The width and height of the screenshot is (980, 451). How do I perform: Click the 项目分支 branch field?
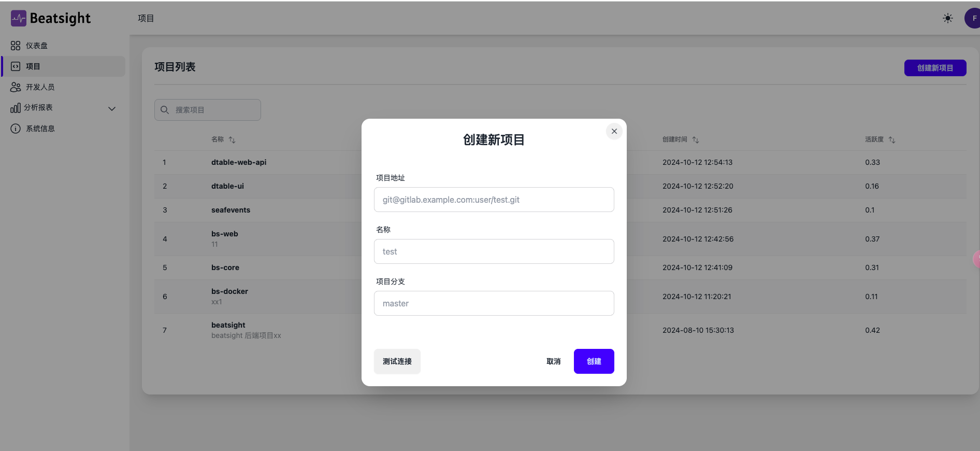[494, 303]
